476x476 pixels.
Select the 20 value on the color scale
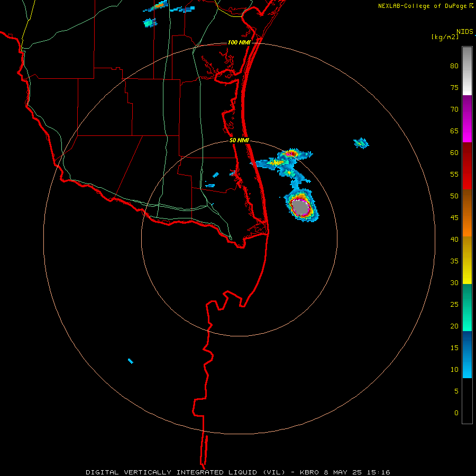coord(454,326)
